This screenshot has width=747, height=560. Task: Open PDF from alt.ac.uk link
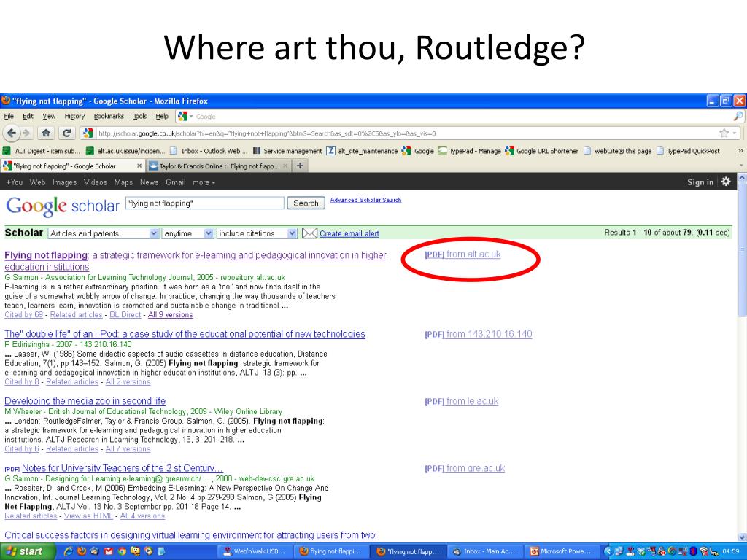(462, 254)
